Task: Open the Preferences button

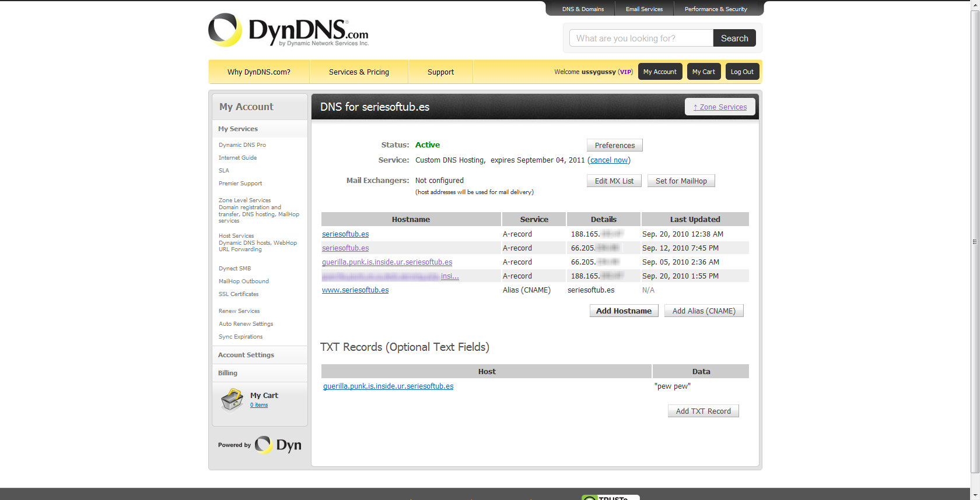Action: (615, 145)
